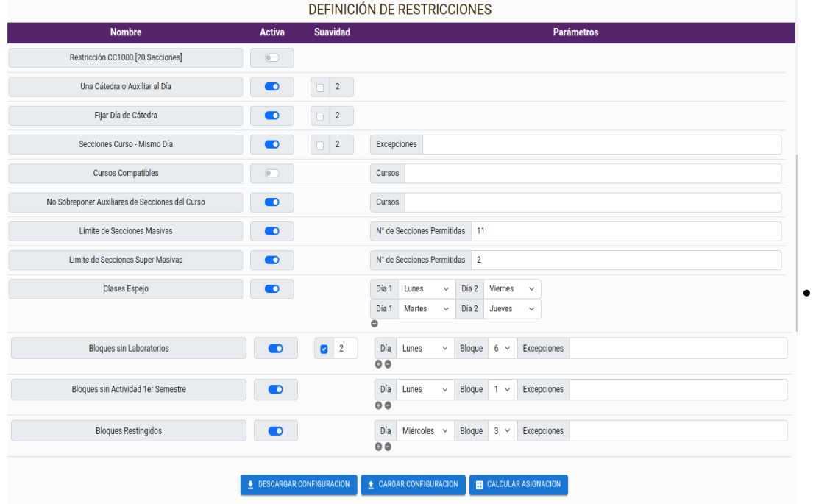The image size is (816, 504).
Task: Focus the Límite de Secciones Masivas number field
Action: pyautogui.click(x=625, y=231)
